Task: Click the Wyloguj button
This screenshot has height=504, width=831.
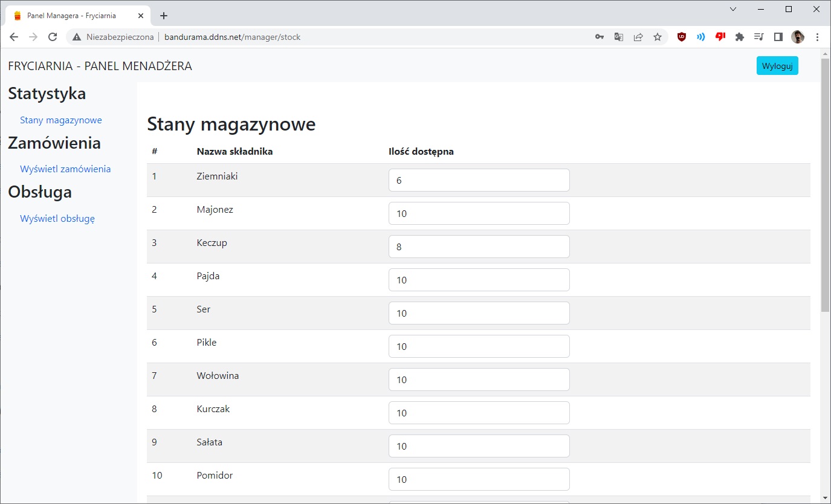Action: (777, 66)
